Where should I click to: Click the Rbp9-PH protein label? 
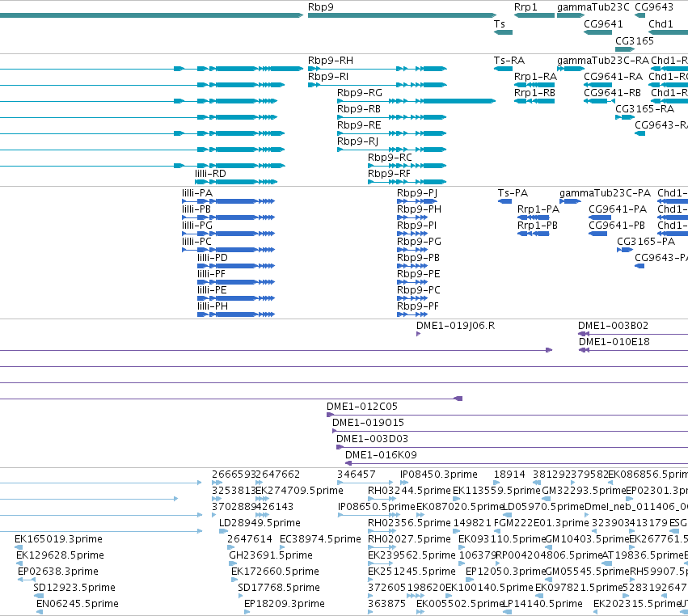click(x=419, y=209)
